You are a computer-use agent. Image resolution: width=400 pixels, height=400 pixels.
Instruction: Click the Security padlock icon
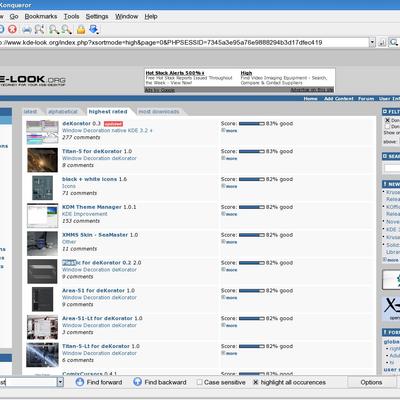[81, 29]
